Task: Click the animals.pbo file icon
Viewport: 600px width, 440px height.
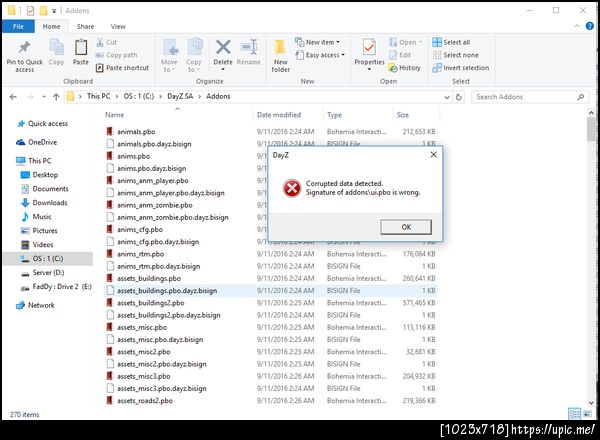Action: [x=110, y=131]
